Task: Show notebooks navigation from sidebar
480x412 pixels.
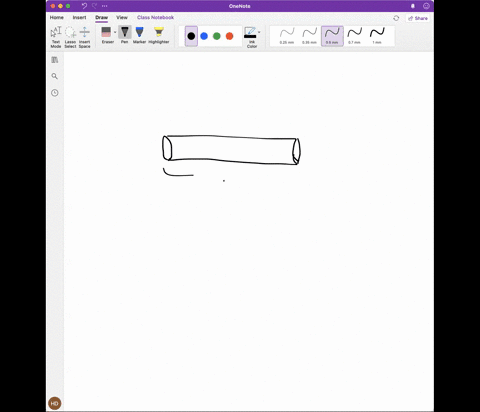Action: tap(55, 60)
